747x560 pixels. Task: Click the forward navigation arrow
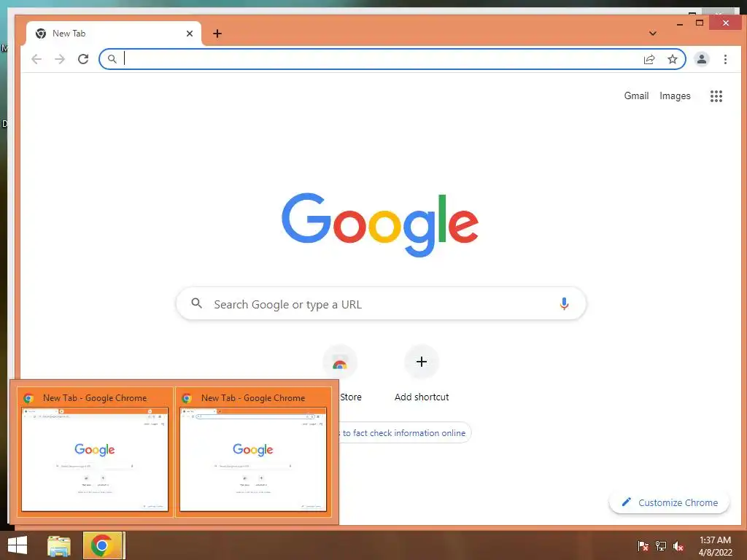[x=60, y=59]
